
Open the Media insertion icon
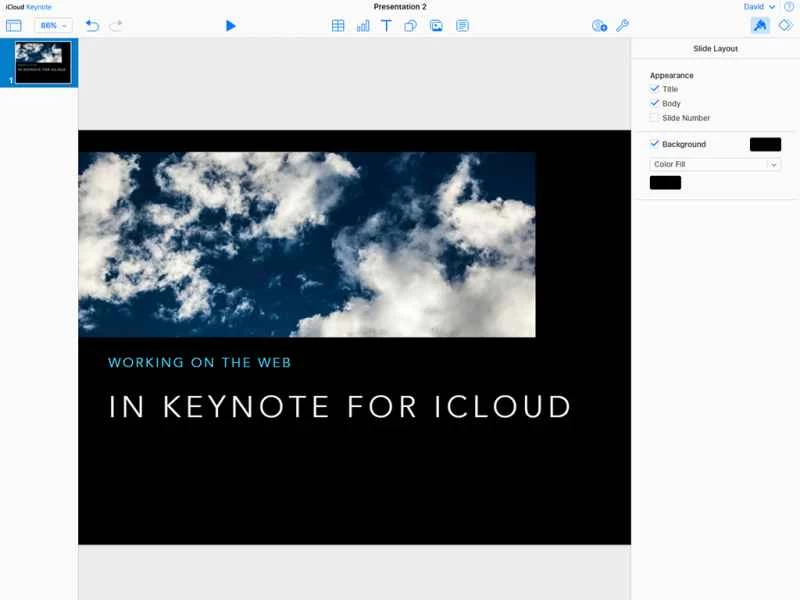436,25
